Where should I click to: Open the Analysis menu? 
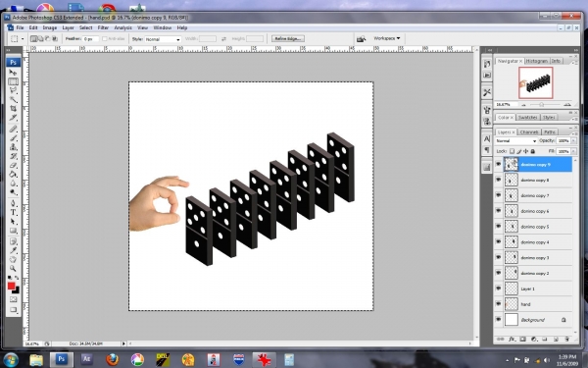(x=123, y=27)
